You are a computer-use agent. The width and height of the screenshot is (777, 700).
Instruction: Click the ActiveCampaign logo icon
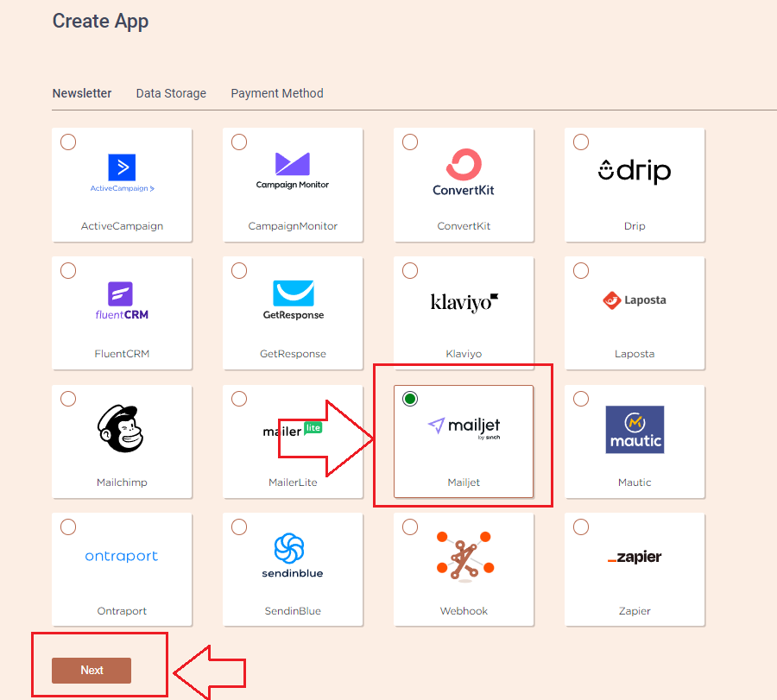(x=122, y=167)
